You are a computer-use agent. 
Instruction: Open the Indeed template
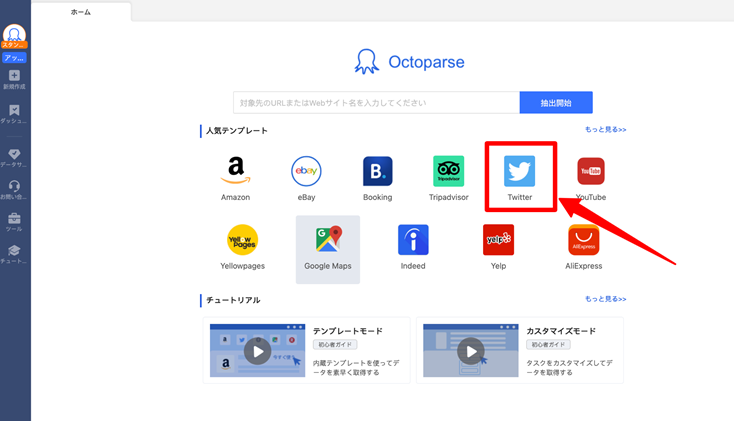pos(413,247)
